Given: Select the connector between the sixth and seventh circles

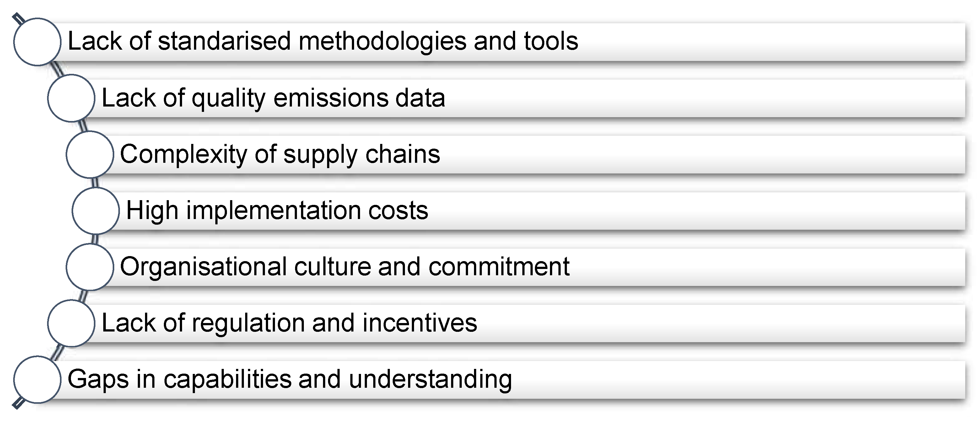Looking at the screenshot, I should 57,351.
